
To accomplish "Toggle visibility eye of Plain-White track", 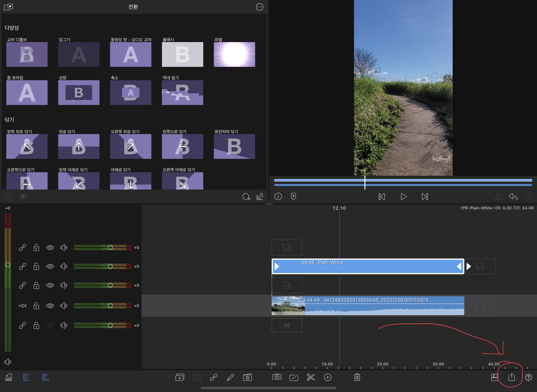I will 50,266.
